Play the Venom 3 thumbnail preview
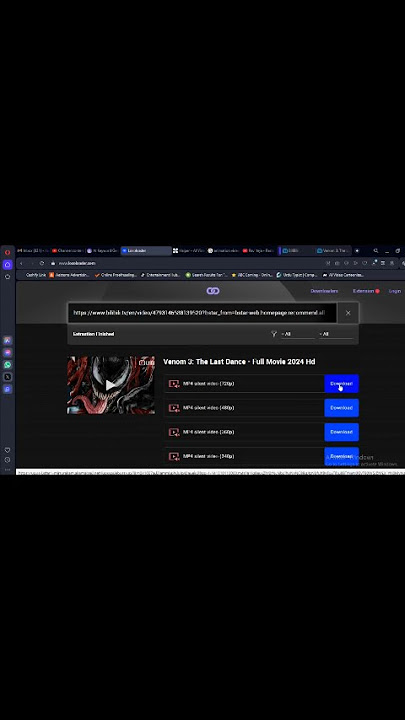The width and height of the screenshot is (405, 720). (111, 385)
